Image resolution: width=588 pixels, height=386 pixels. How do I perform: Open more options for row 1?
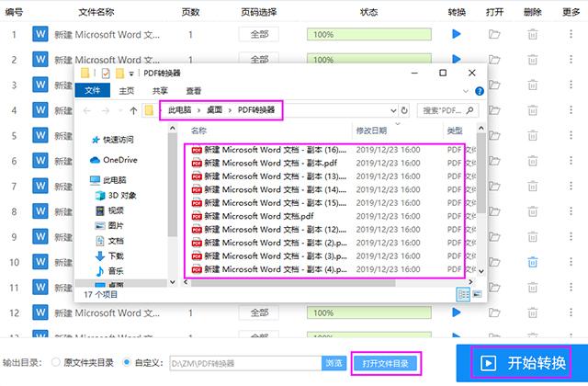point(571,34)
